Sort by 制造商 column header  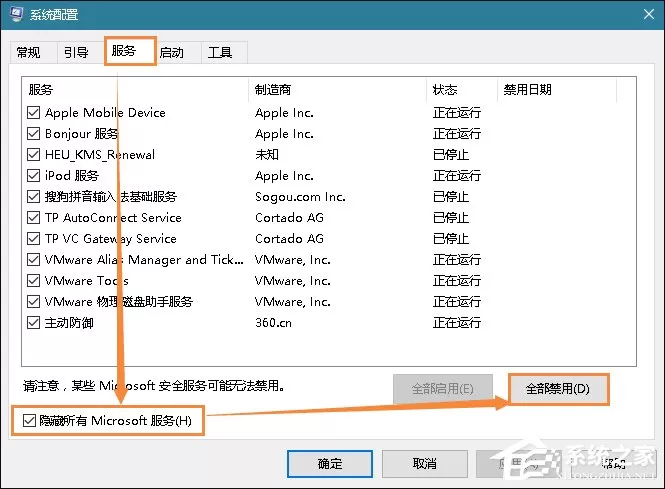tap(337, 89)
